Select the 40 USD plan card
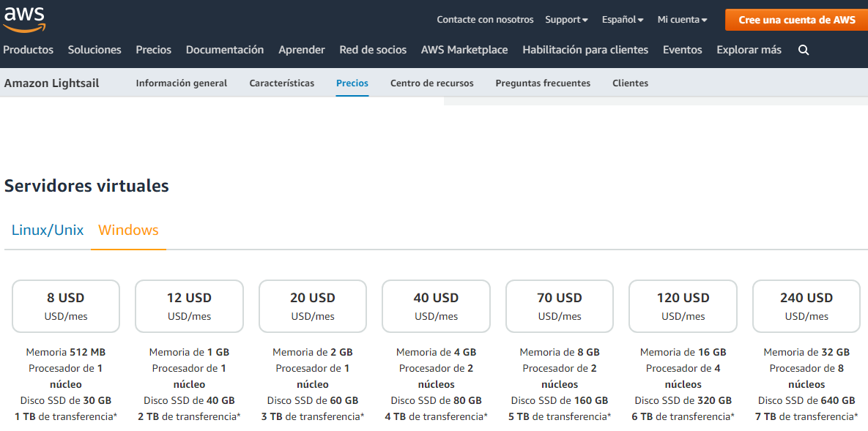Viewport: 868px width, 431px height. [437, 306]
